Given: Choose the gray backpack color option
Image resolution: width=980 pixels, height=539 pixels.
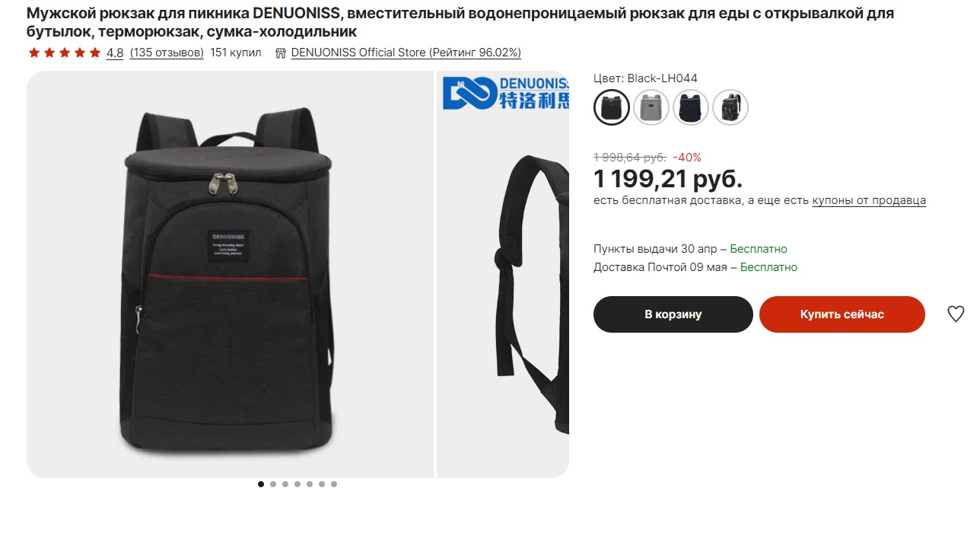Looking at the screenshot, I should 651,107.
